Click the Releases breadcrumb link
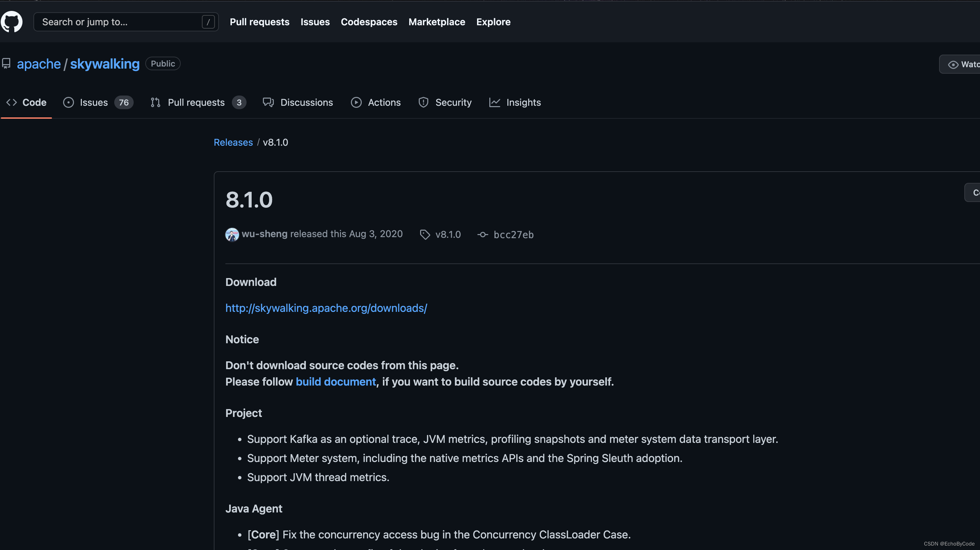Screen dimensions: 980x550 (233, 142)
